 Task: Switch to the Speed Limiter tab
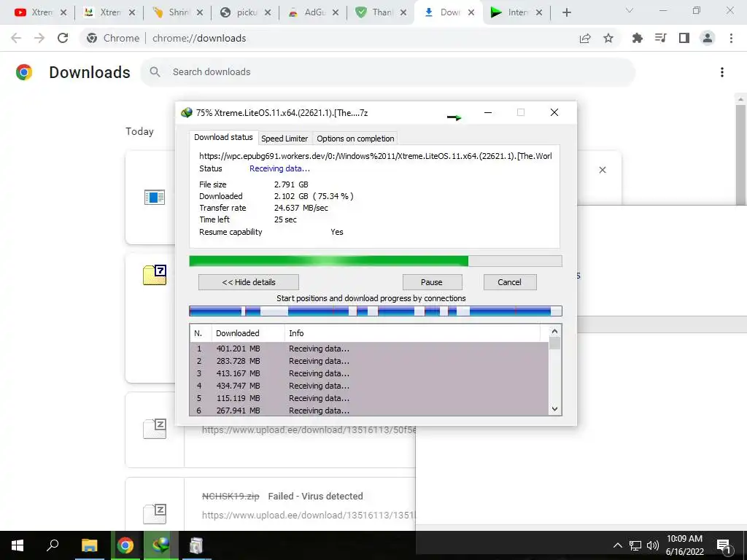285,139
